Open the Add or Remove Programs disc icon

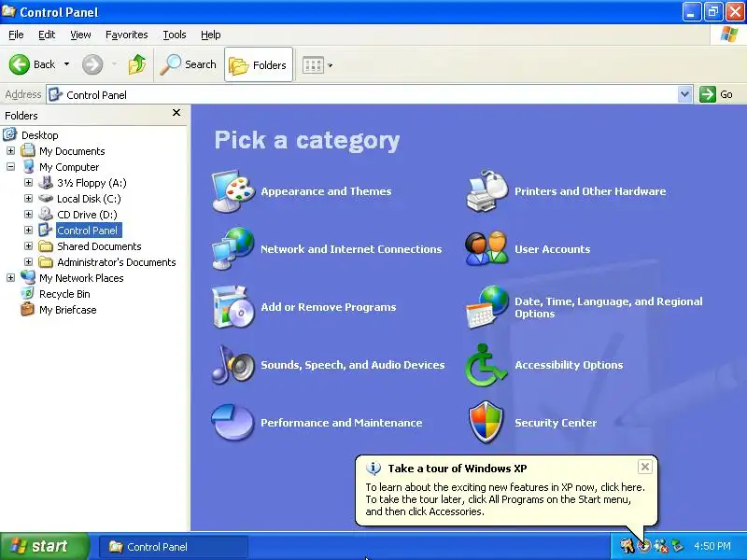tap(233, 307)
